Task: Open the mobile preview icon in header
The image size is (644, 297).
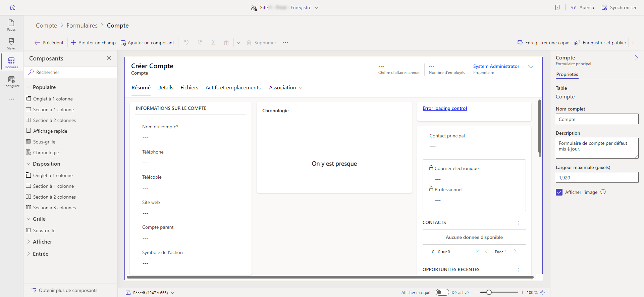Action: (557, 7)
